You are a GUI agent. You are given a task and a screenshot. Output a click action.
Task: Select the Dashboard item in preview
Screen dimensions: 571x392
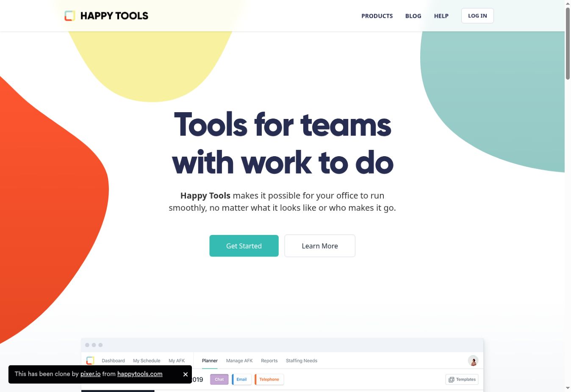point(113,361)
